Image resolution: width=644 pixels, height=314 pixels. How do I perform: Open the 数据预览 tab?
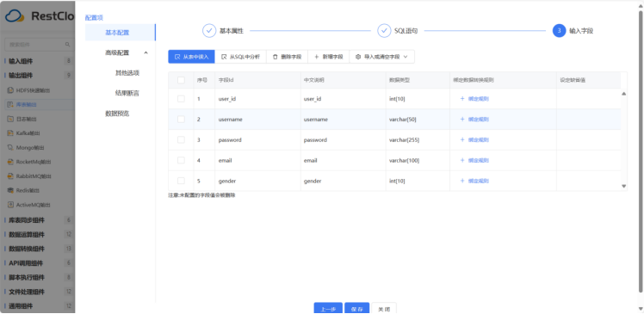[x=117, y=114]
